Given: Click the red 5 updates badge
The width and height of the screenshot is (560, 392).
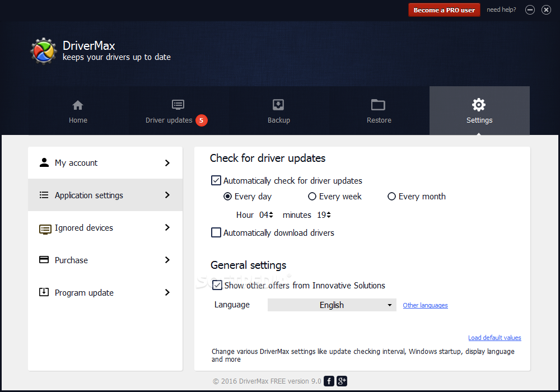Looking at the screenshot, I should [202, 120].
